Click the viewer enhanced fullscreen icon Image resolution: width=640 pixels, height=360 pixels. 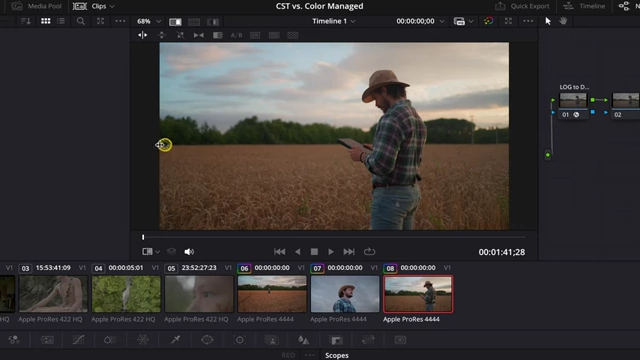click(x=508, y=21)
